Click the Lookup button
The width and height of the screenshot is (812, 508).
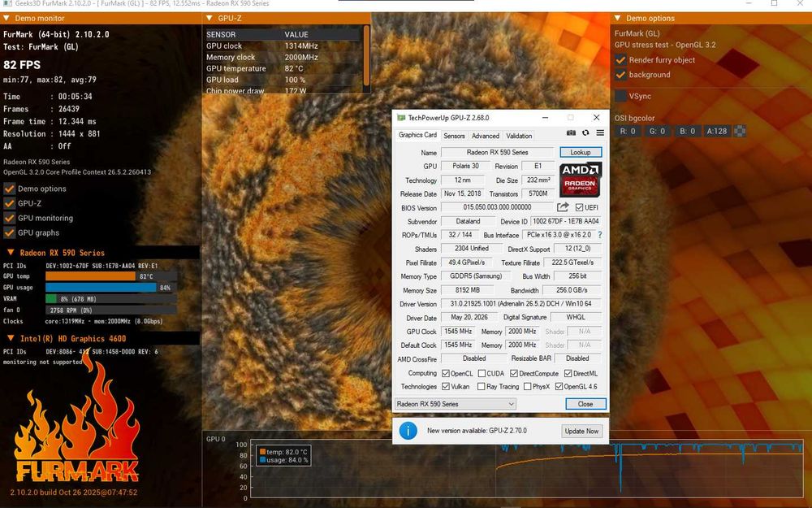point(581,153)
